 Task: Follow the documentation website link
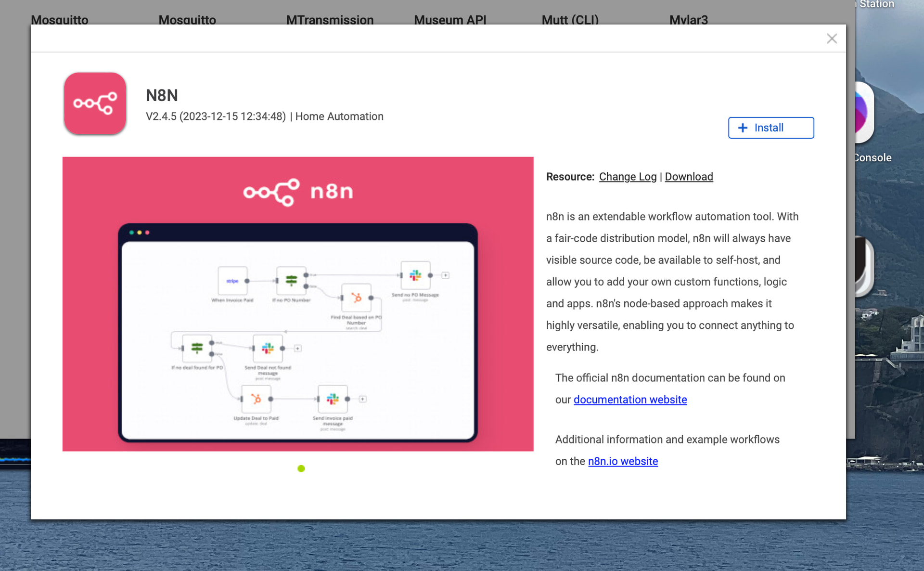tap(630, 400)
